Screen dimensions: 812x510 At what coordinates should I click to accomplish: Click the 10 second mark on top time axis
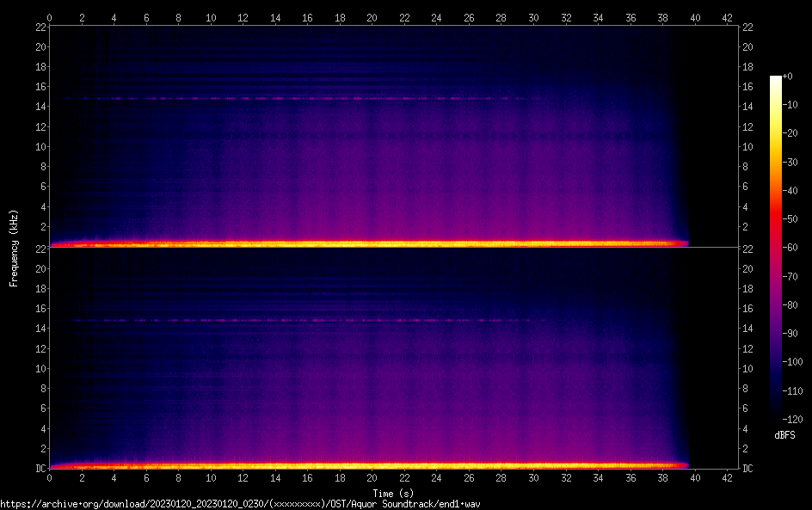211,16
